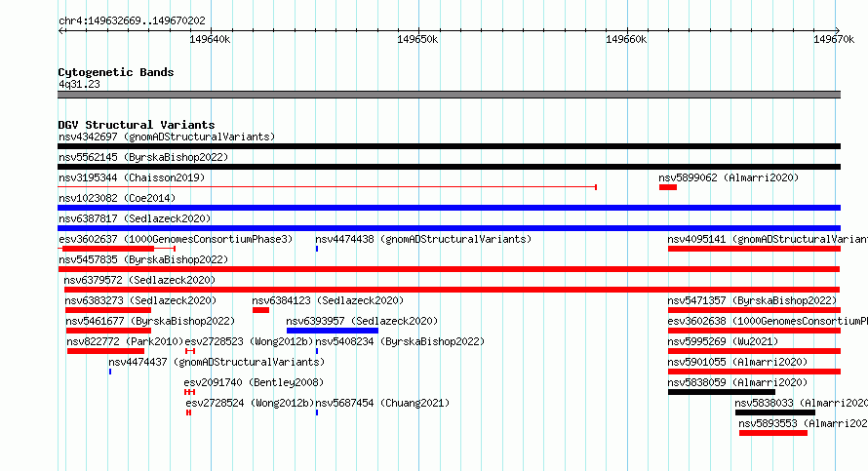
Task: Click the black bar under nsv4342697
Action: [449, 146]
